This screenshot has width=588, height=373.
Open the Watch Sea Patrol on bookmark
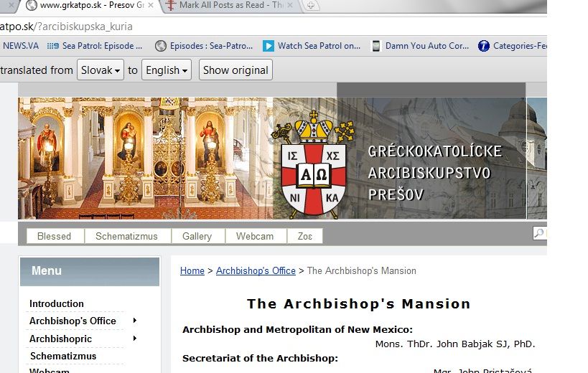[312, 46]
